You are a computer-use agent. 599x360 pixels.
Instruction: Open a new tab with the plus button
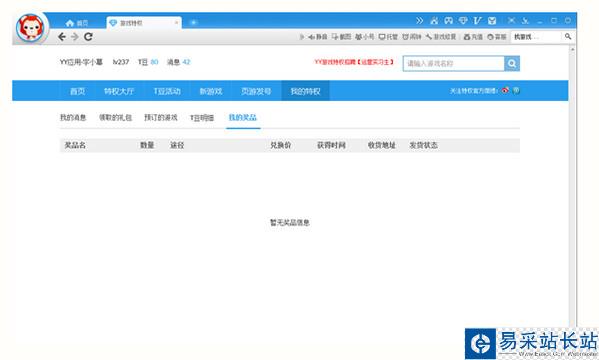(193, 23)
